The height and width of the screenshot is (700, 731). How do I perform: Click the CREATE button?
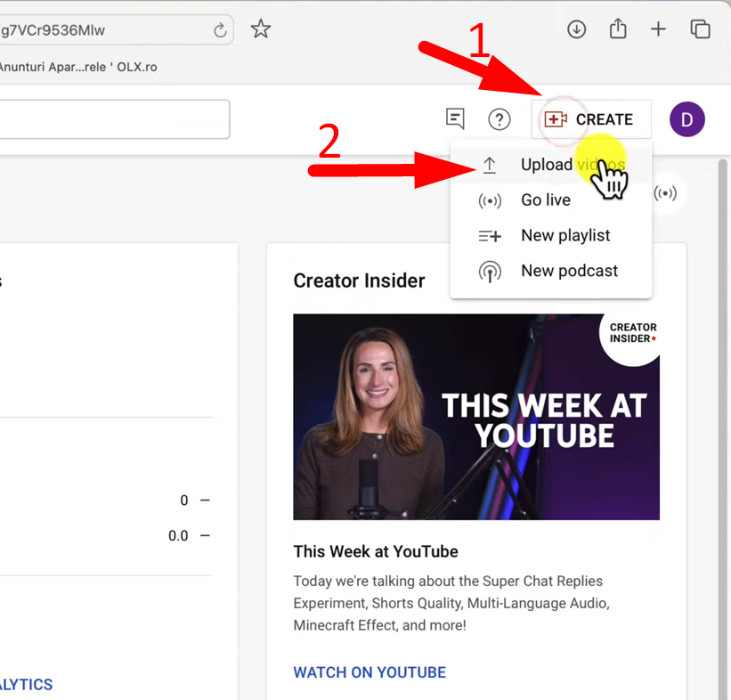coord(591,119)
